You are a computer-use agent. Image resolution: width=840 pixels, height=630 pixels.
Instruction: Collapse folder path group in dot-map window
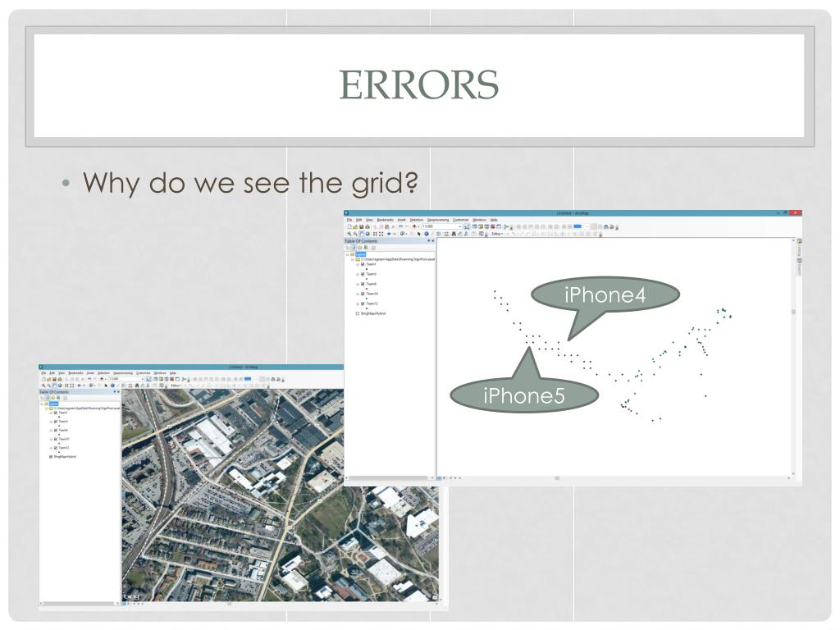pyautogui.click(x=353, y=259)
